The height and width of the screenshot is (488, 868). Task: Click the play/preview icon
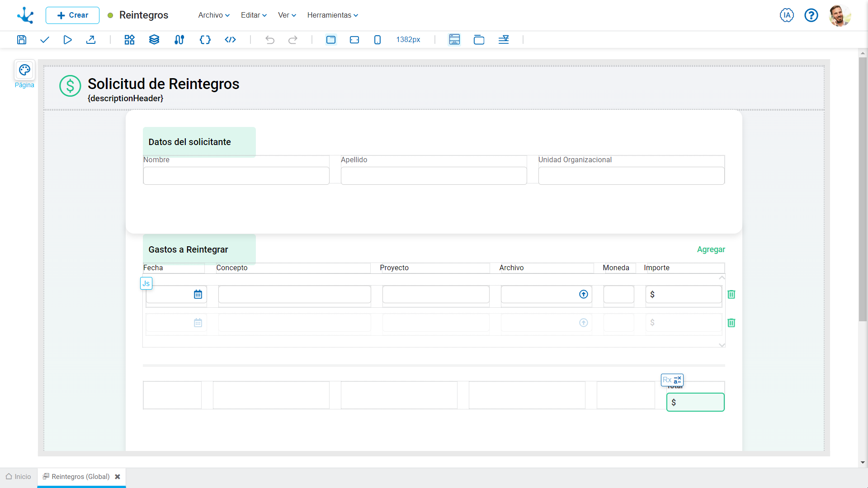tap(67, 40)
